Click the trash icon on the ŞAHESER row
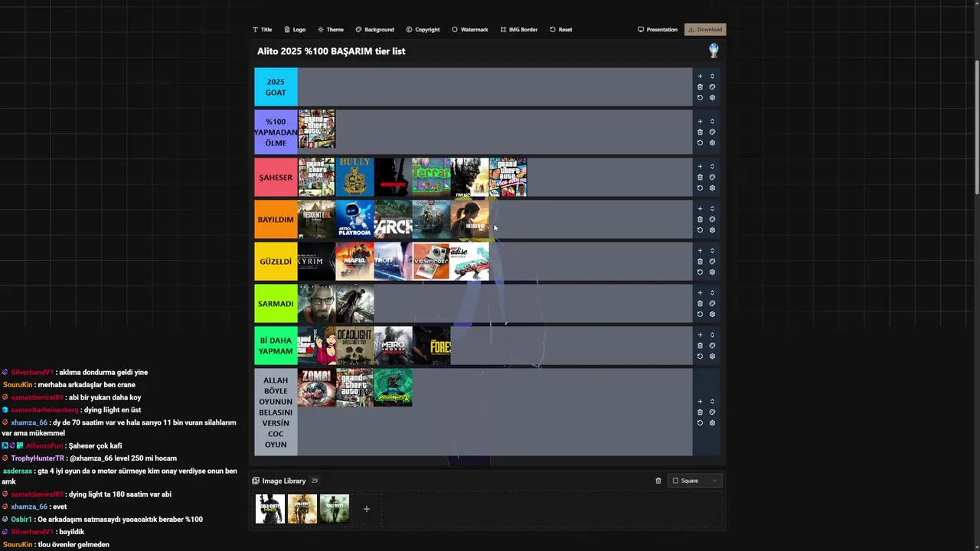This screenshot has height=551, width=980. (x=700, y=178)
